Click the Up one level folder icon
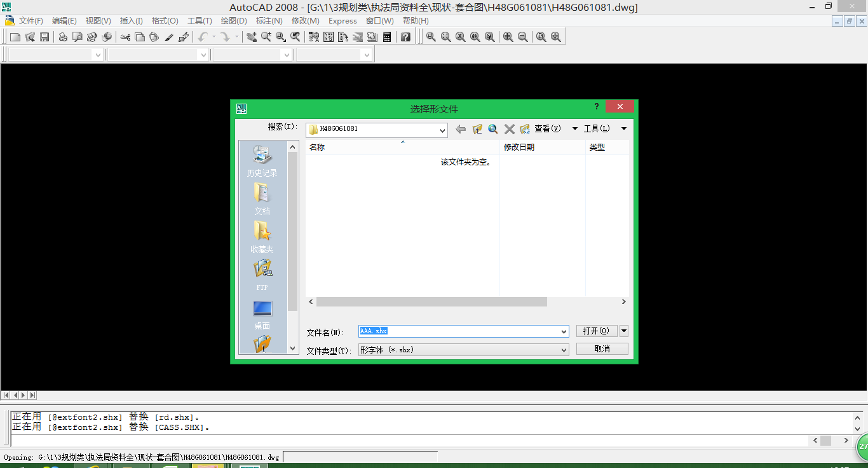 click(x=477, y=129)
